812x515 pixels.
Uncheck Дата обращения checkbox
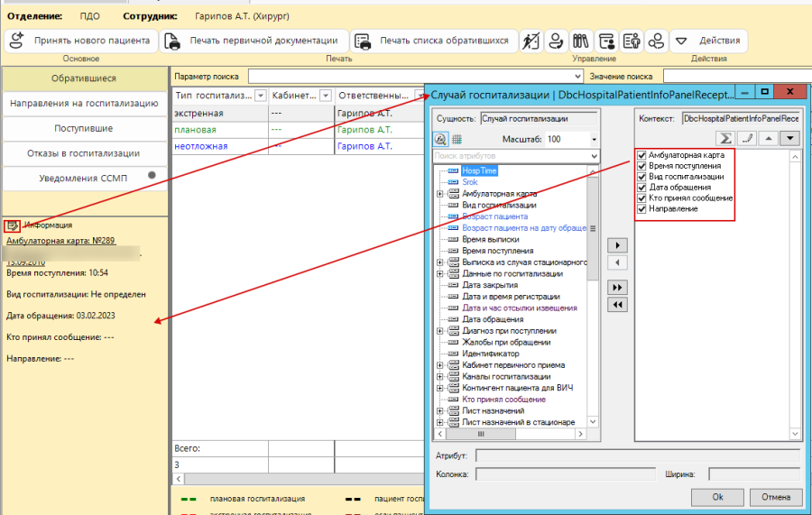[x=641, y=188]
